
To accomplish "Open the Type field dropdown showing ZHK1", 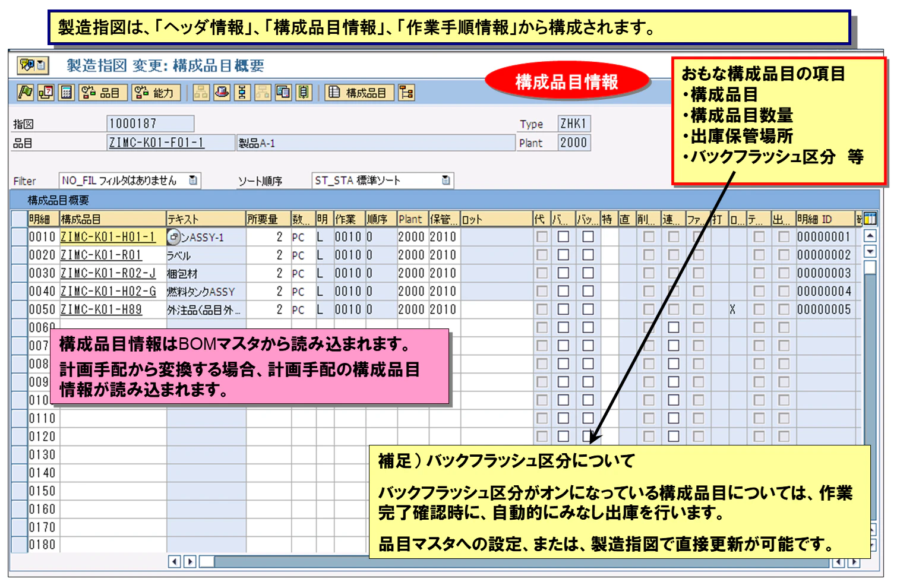I will coord(573,124).
